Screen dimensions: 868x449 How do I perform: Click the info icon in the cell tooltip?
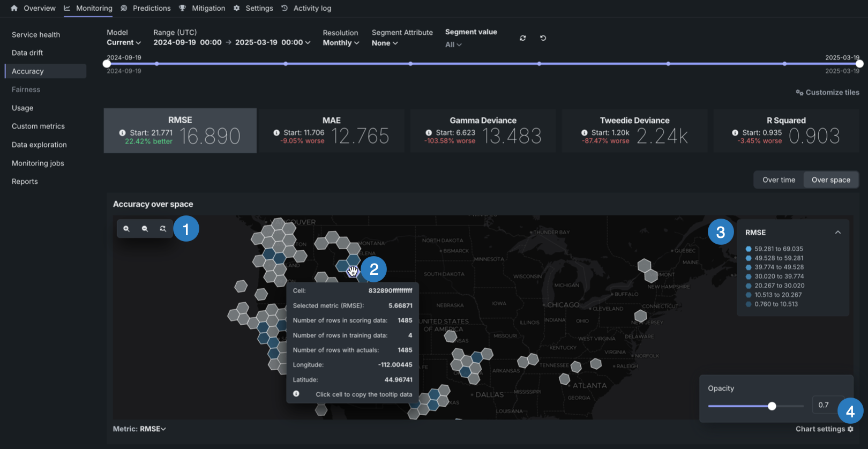[x=296, y=394]
